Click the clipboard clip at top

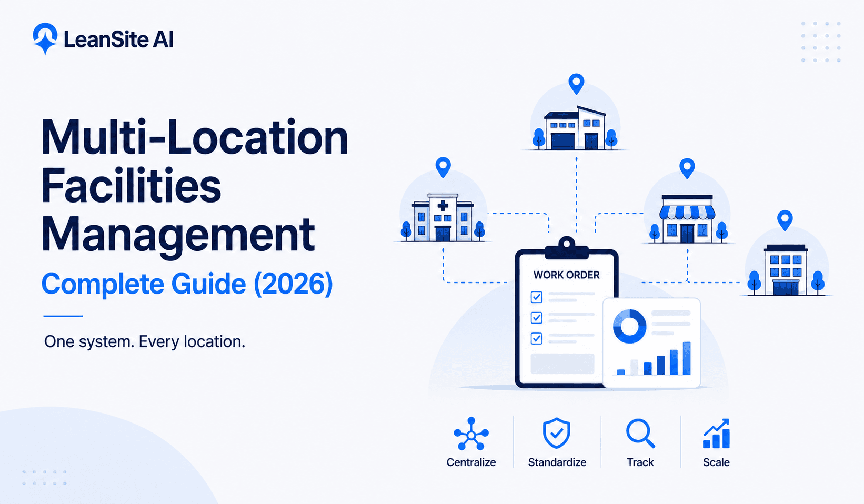click(567, 248)
